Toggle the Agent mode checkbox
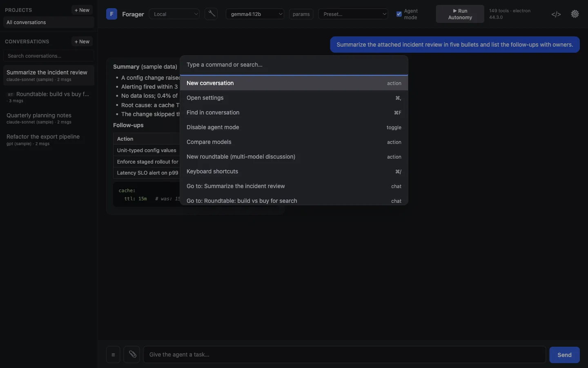This screenshot has width=588, height=368. (399, 14)
